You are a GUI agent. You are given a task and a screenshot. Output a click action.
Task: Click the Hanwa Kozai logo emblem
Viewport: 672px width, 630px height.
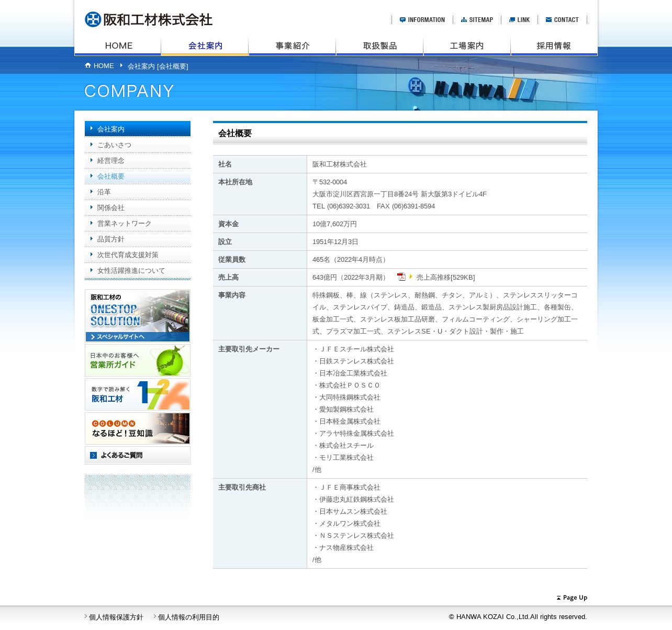click(93, 19)
